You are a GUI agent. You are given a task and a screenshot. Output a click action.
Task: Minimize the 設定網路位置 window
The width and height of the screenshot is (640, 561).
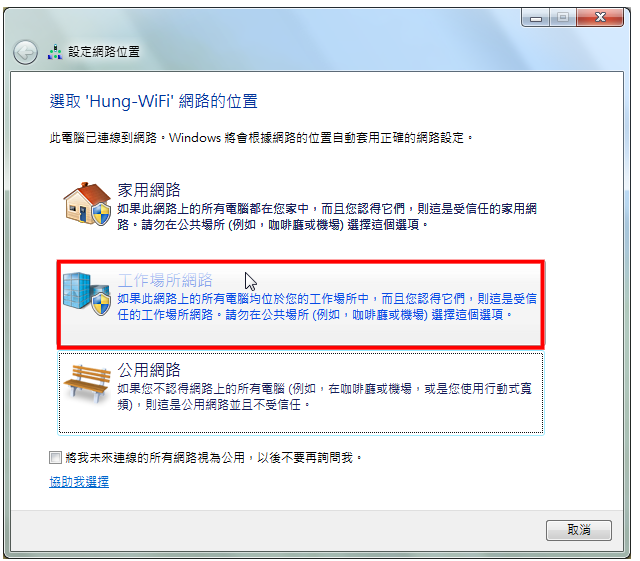tap(536, 18)
